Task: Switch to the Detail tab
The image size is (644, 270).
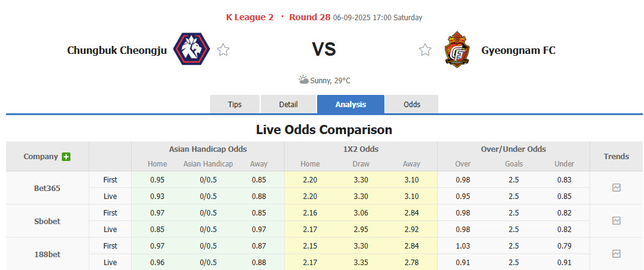Action: 288,105
